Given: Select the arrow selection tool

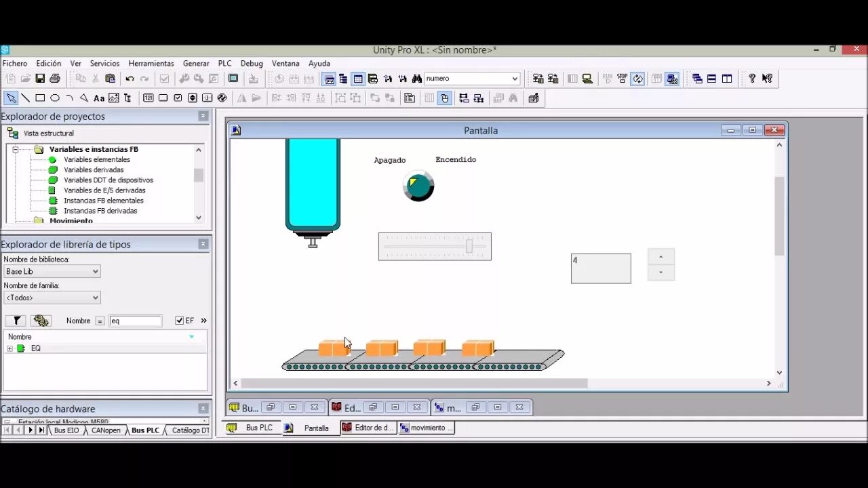Looking at the screenshot, I should (x=11, y=98).
